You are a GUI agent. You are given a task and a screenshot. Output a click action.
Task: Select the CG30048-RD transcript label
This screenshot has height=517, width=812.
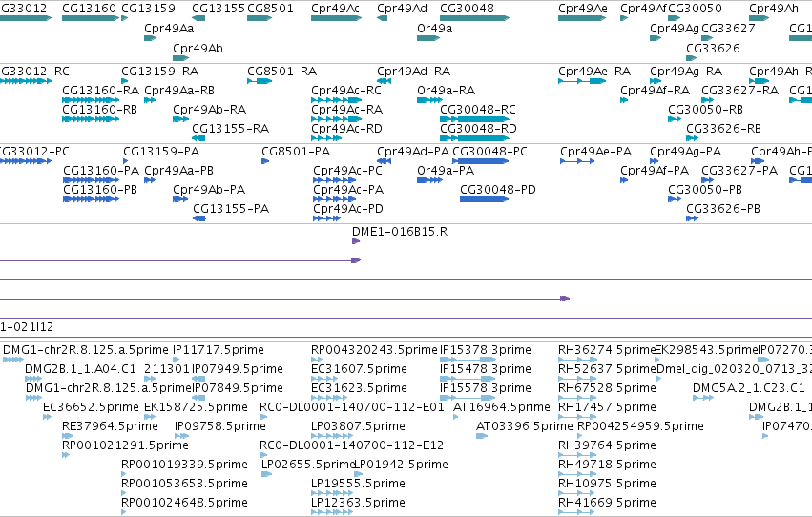pos(478,129)
